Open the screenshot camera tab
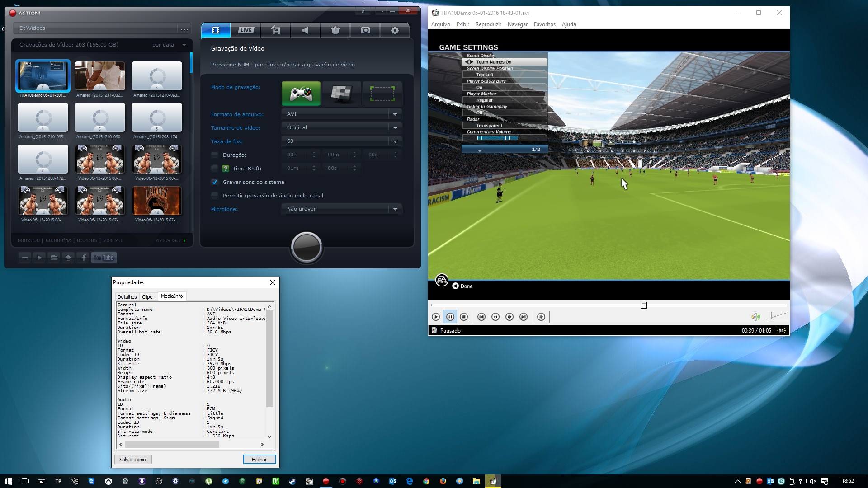The image size is (868, 488). 365,30
